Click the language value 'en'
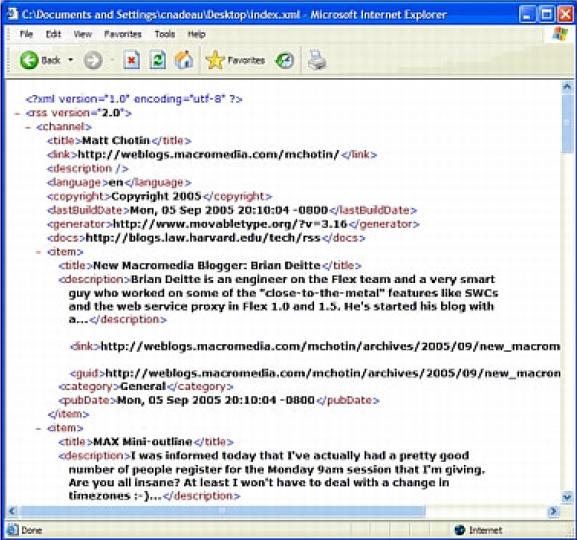Screen dimensions: 577x540 [x=116, y=182]
